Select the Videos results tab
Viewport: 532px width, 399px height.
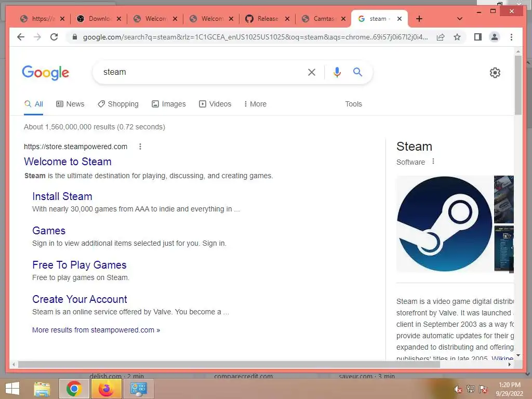coord(215,104)
